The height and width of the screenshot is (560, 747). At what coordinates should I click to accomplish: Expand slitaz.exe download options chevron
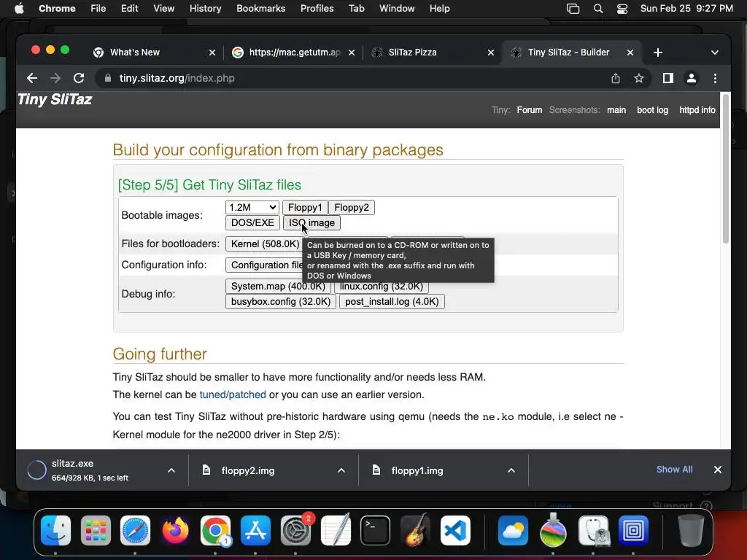[x=171, y=470]
